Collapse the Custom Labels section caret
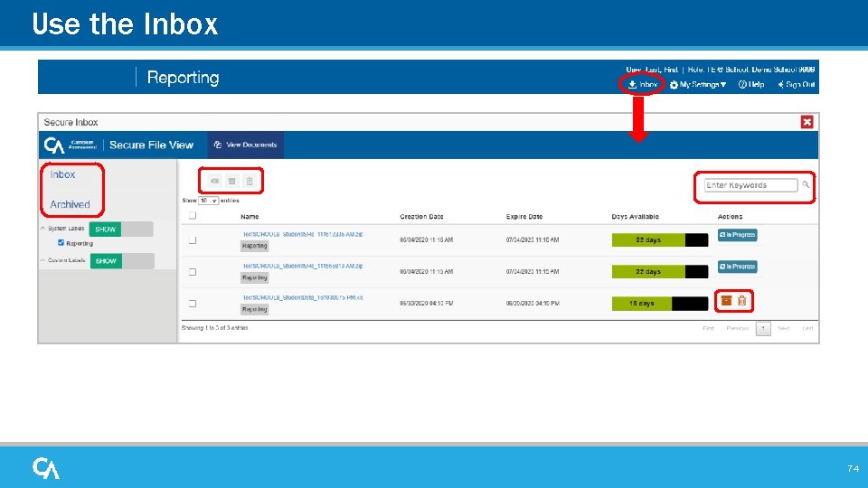The width and height of the screenshot is (868, 488). tap(42, 259)
